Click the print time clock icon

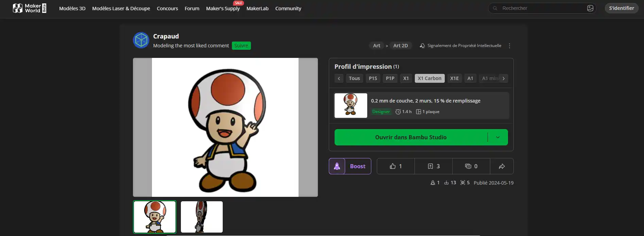[398, 112]
